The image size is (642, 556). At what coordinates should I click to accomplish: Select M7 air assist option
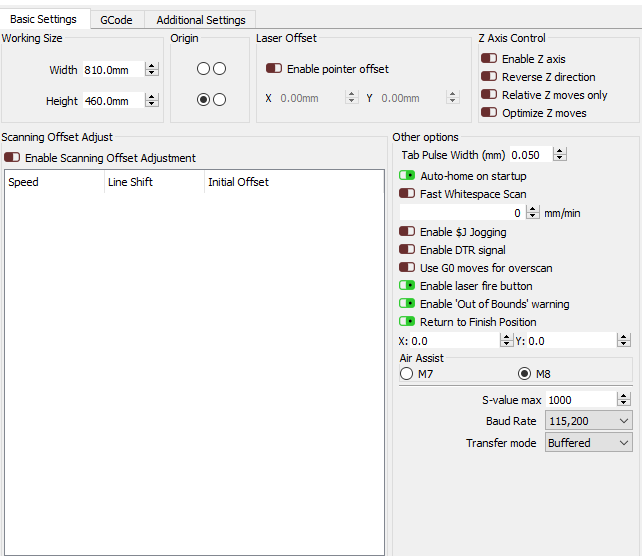(x=407, y=374)
